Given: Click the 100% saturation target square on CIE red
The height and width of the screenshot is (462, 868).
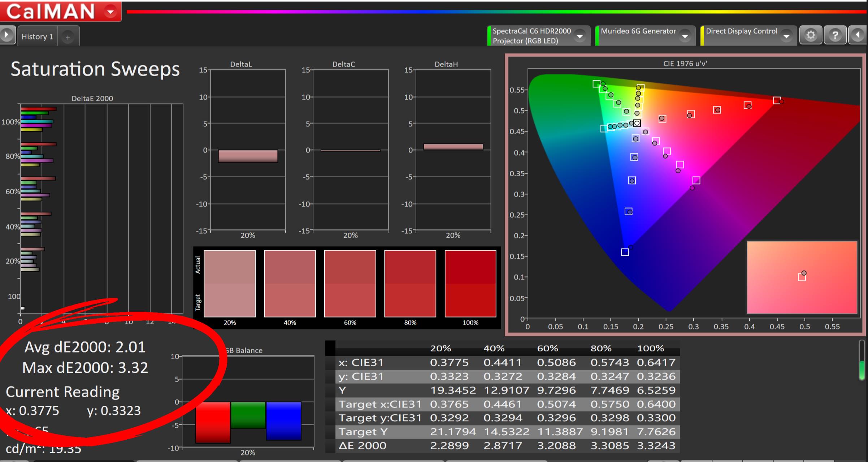Looking at the screenshot, I should tap(777, 100).
